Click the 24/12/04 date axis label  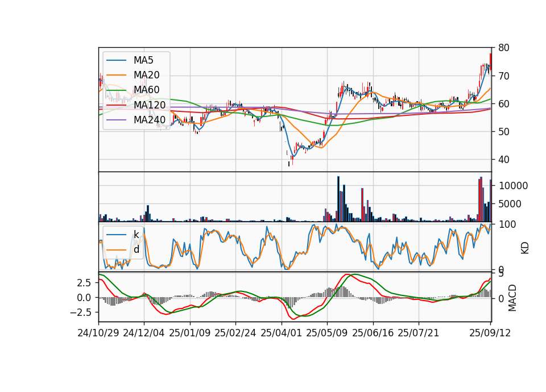coord(144,333)
